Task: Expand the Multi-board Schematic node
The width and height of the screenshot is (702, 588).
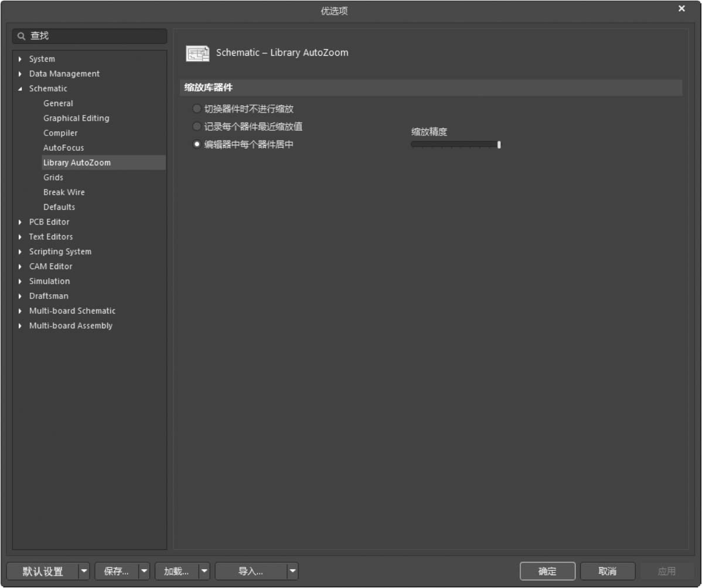Action: pyautogui.click(x=20, y=311)
